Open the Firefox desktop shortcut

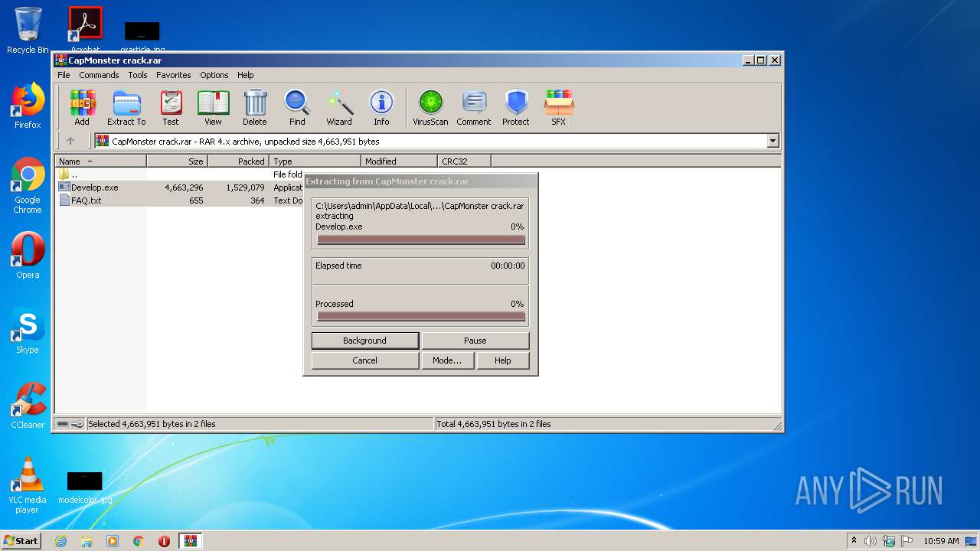(28, 106)
